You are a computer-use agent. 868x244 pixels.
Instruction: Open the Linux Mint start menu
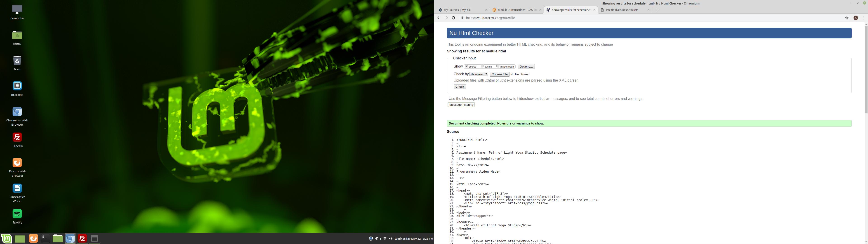pos(6,239)
